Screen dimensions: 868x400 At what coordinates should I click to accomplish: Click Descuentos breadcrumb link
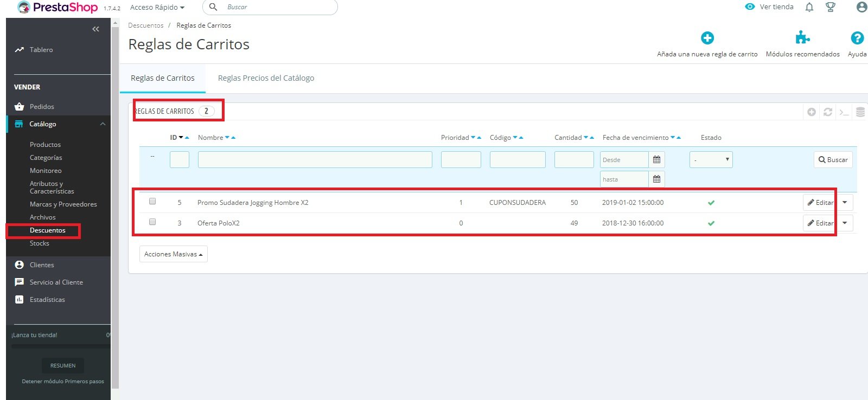(x=145, y=25)
